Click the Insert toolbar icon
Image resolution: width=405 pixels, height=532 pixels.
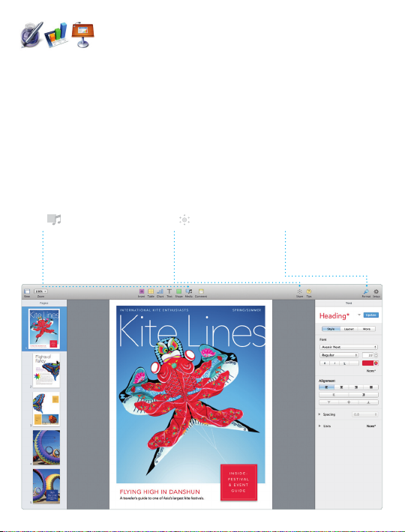click(x=142, y=291)
